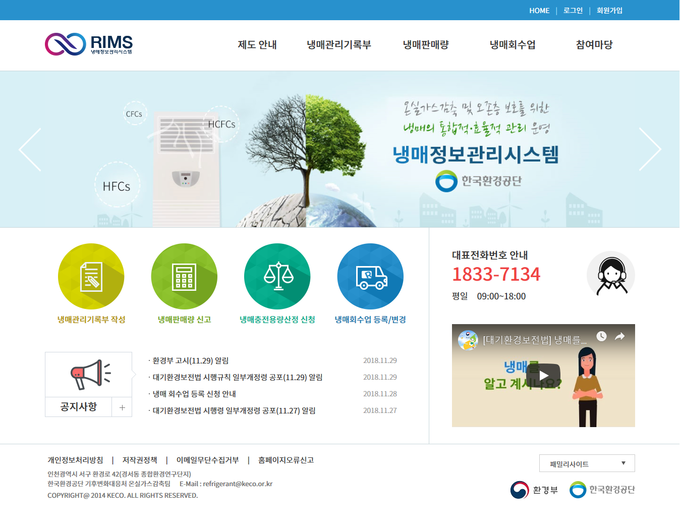Click the 공지사항 plus icon for more notices
The image size is (680, 521).
point(121,407)
